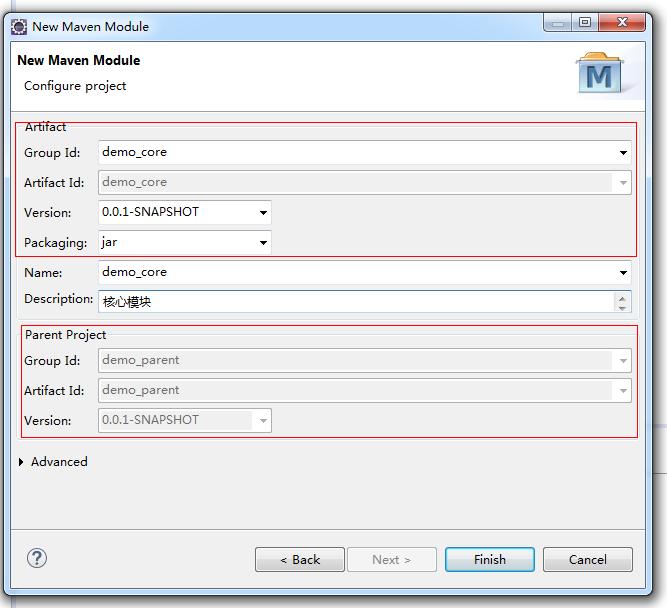Click the help question mark icon
The height and width of the screenshot is (608, 667).
point(37,558)
